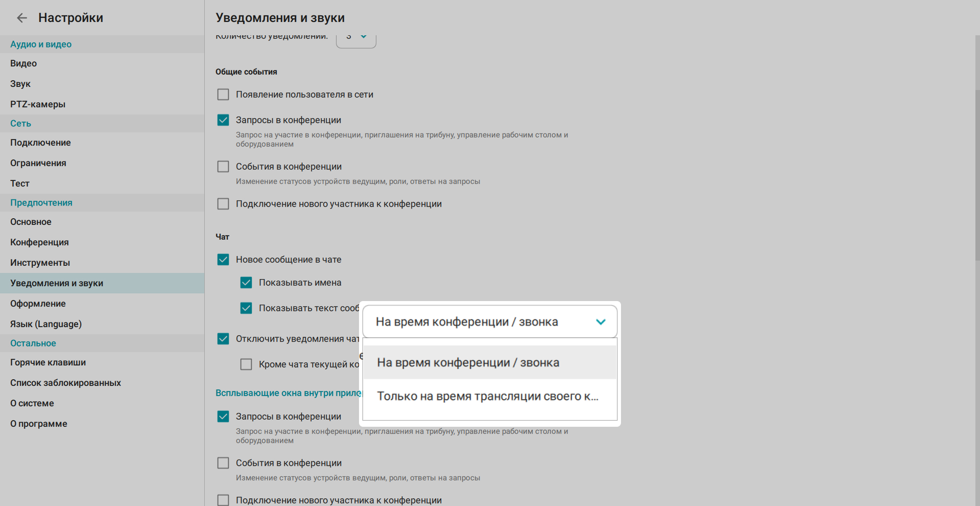Open the 'О программе' page
This screenshot has height=506, width=980.
pos(39,424)
